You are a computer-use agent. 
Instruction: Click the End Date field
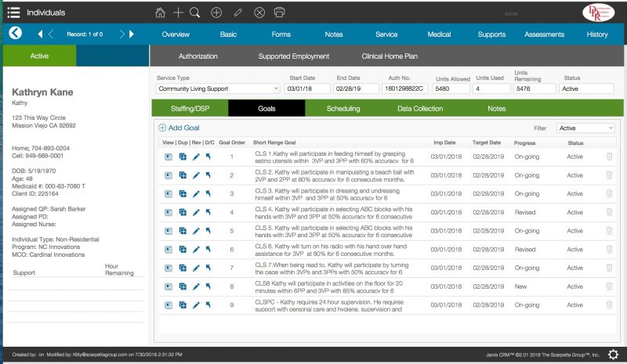coord(356,88)
